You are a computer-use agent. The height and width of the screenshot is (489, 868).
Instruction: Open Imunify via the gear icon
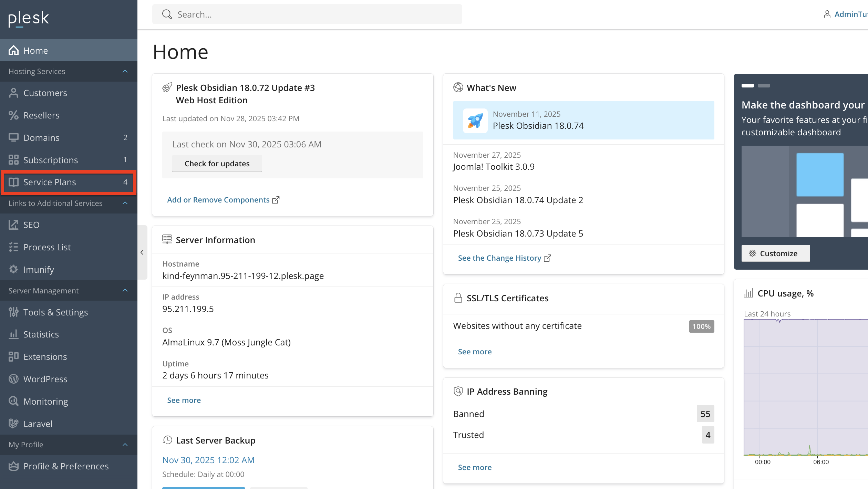(x=13, y=269)
